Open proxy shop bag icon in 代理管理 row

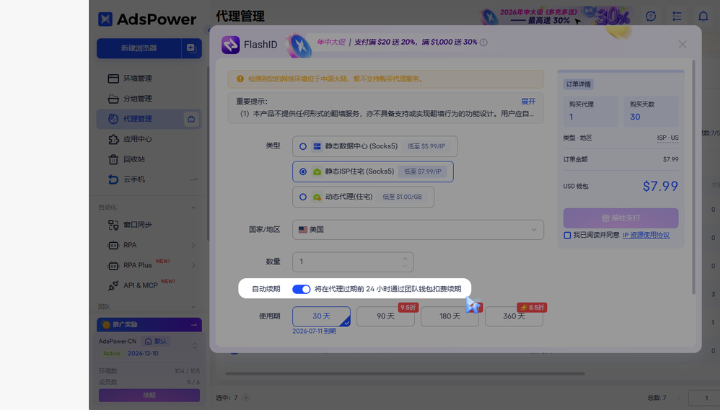(x=191, y=119)
